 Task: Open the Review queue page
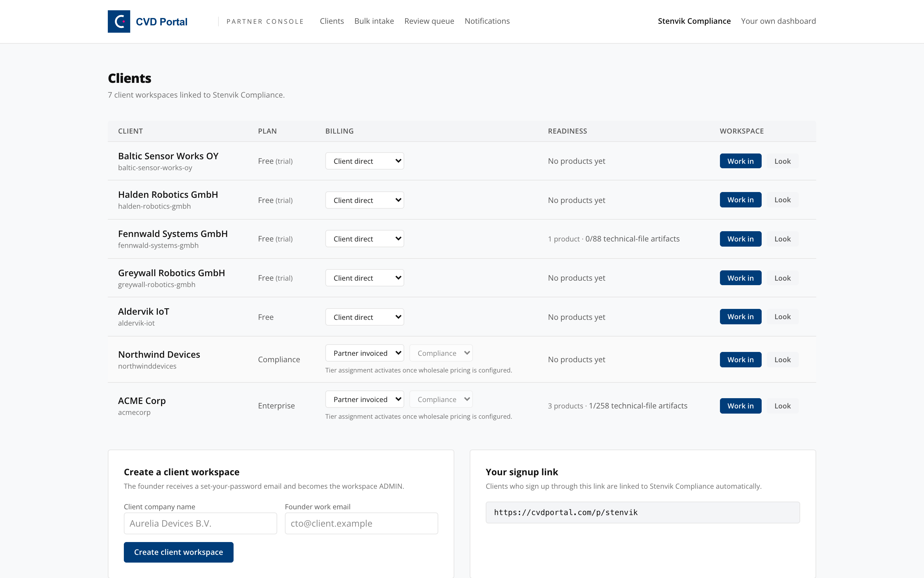[x=429, y=21]
